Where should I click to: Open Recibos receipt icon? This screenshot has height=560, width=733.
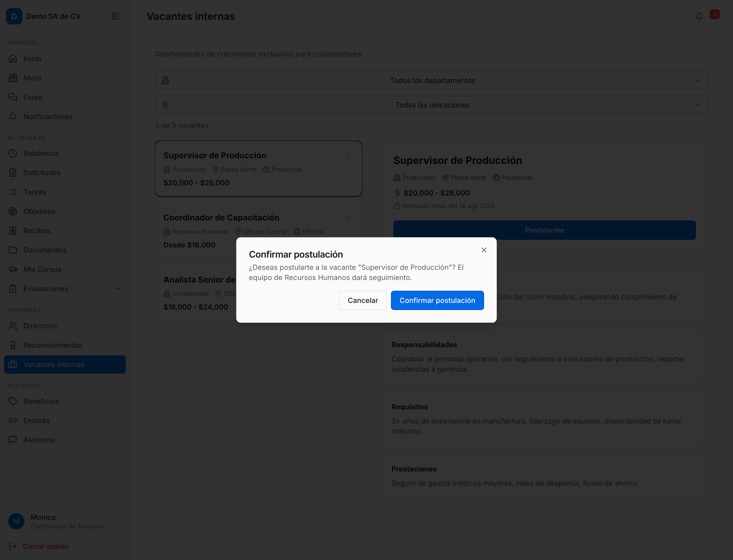13,231
